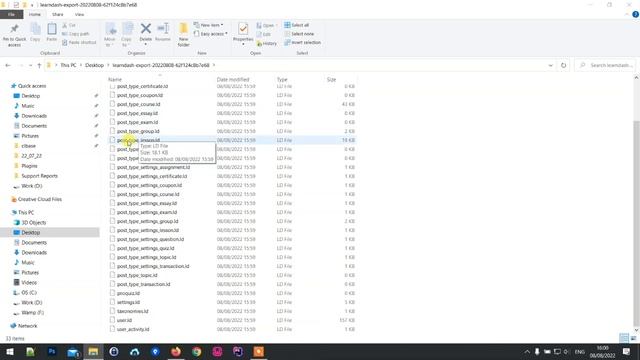
Task: Collapse the ribbon with the chevron
Action: [627, 14]
